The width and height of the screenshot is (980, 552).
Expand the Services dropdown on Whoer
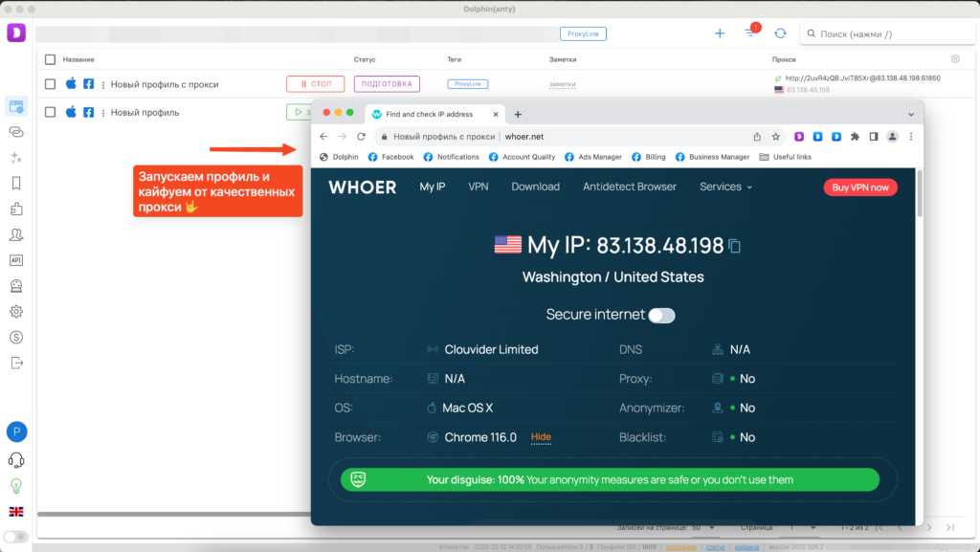point(725,187)
